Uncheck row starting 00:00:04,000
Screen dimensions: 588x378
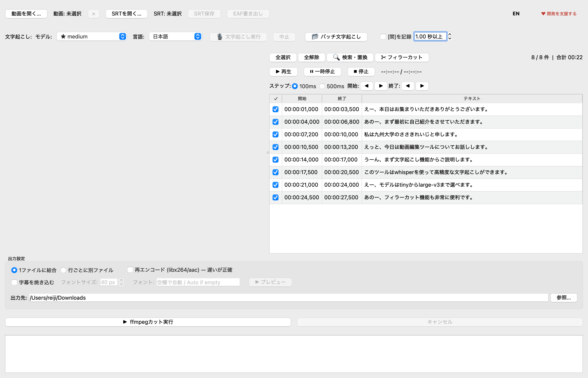(276, 122)
